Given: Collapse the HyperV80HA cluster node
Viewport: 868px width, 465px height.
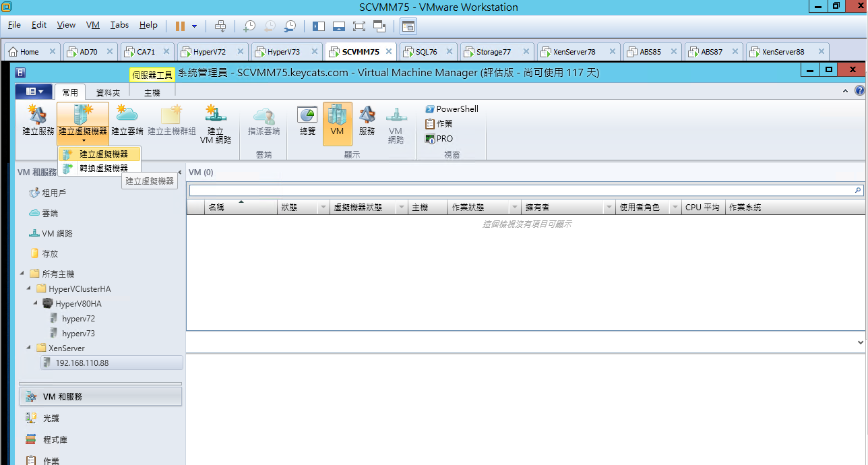Looking at the screenshot, I should point(36,303).
